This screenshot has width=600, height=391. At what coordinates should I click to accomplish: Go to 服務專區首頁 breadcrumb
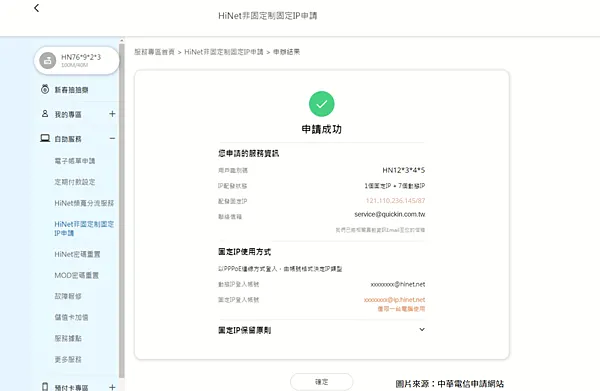point(154,52)
